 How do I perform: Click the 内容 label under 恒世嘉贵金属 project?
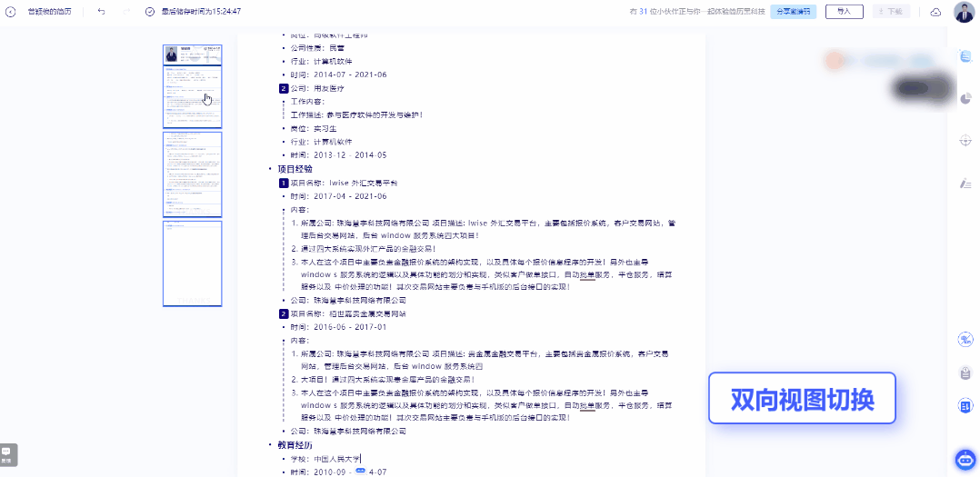click(x=299, y=341)
